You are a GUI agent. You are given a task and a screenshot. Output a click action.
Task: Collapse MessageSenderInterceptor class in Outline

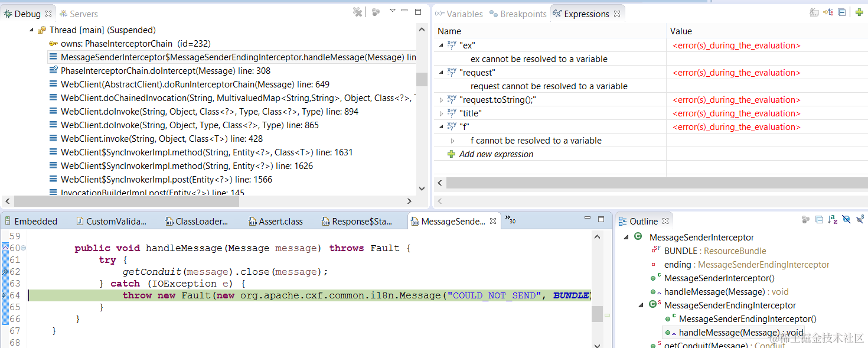click(x=626, y=237)
